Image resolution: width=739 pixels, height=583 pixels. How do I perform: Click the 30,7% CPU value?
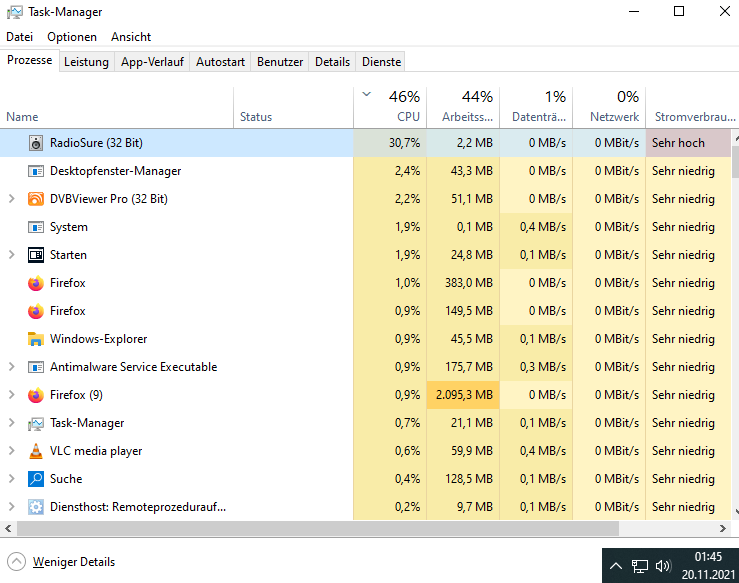(x=404, y=143)
